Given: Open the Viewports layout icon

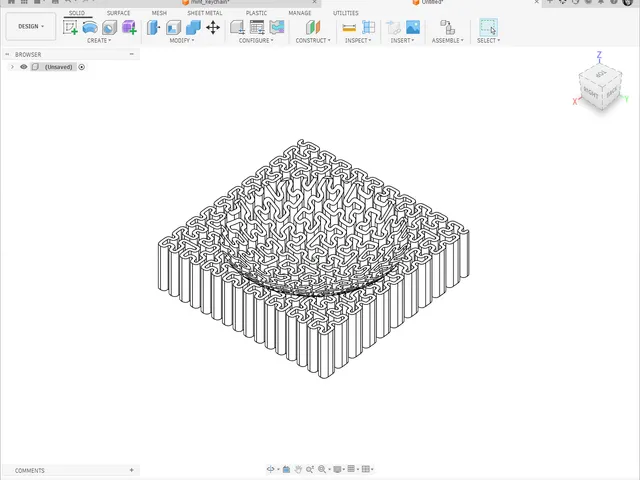Looking at the screenshot, I should pos(366,469).
